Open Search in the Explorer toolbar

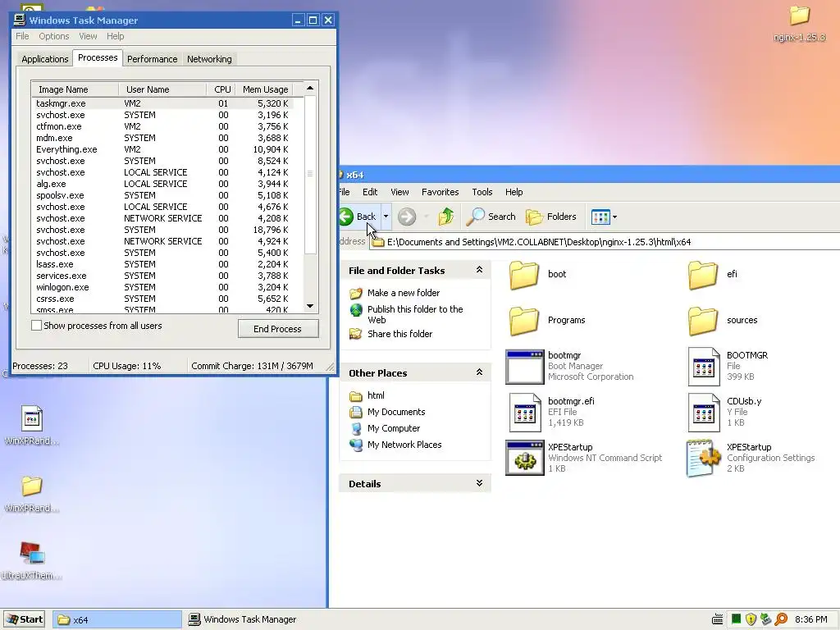[491, 217]
